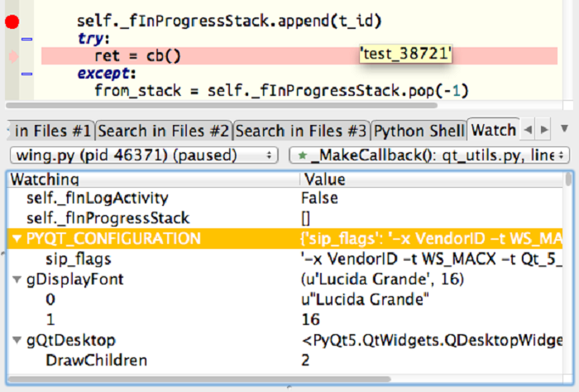The width and height of the screenshot is (579, 392).
Task: Open the wing.py process selector dropdown
Action: (x=144, y=155)
